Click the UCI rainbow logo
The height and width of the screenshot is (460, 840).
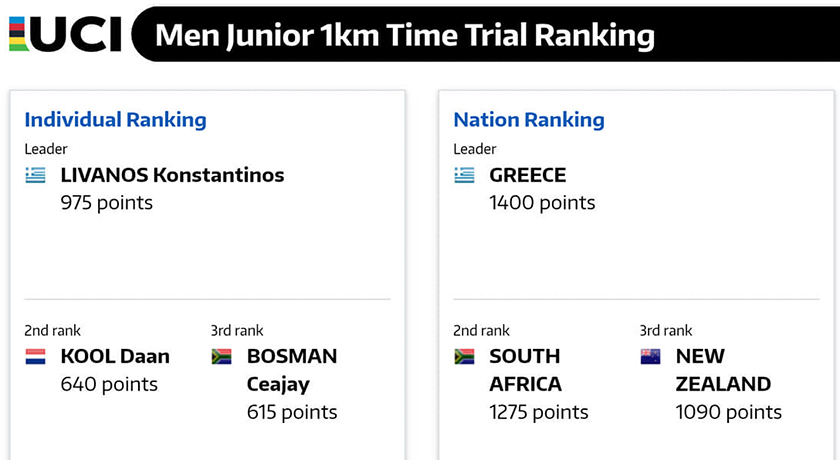click(65, 33)
